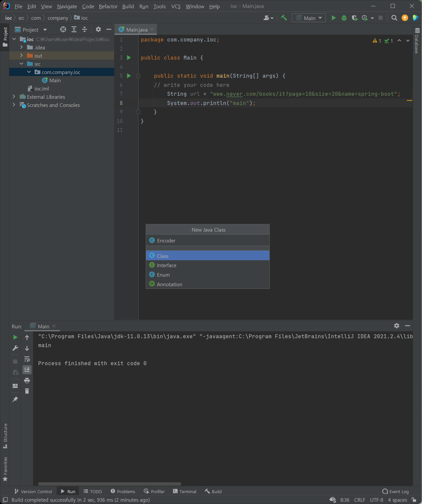The height and width of the screenshot is (504, 422).
Task: Restore layout icon in Run panel
Action: point(15,386)
